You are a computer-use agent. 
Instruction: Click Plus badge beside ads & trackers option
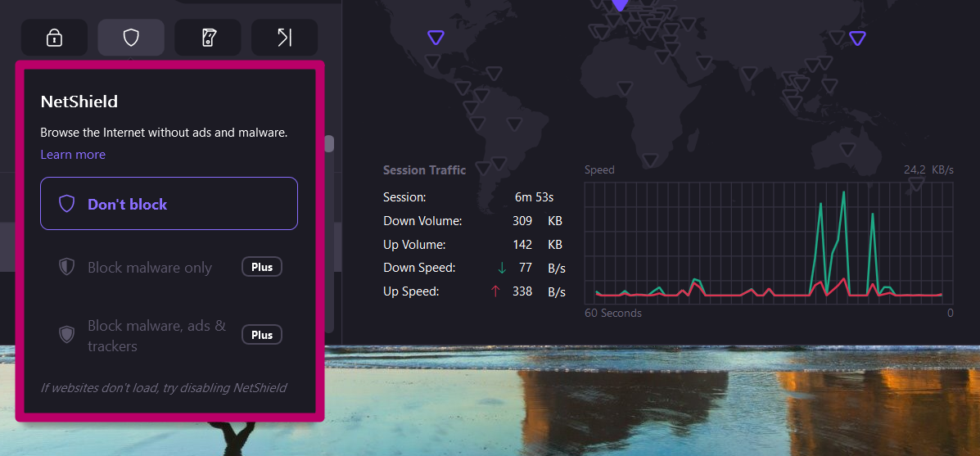262,335
